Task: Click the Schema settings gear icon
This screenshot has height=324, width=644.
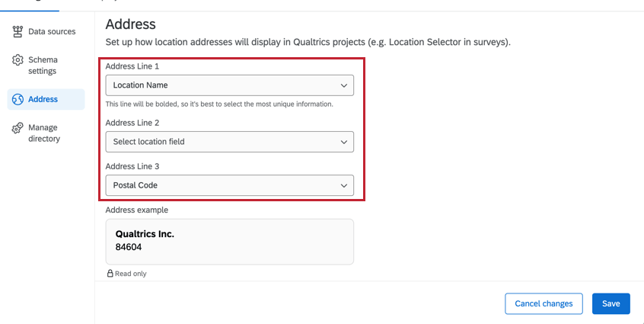Action: click(18, 60)
